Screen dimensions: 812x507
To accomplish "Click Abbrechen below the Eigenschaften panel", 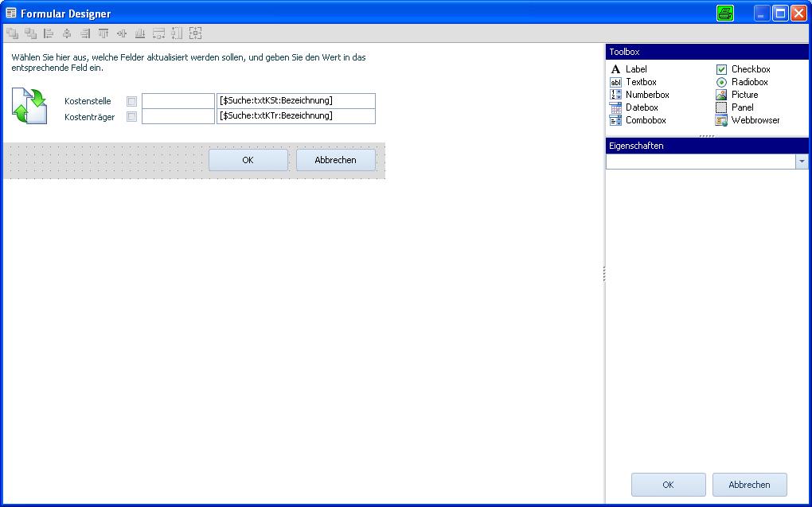I will tap(749, 485).
